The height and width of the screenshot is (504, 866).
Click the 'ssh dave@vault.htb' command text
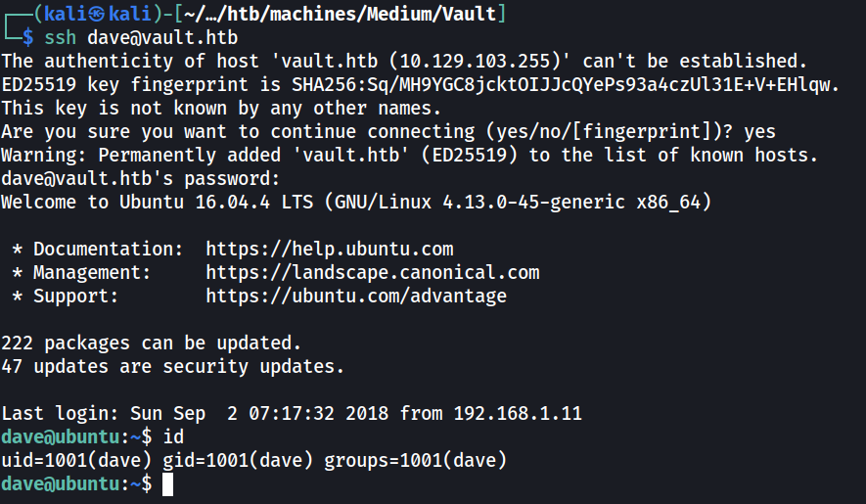141,37
